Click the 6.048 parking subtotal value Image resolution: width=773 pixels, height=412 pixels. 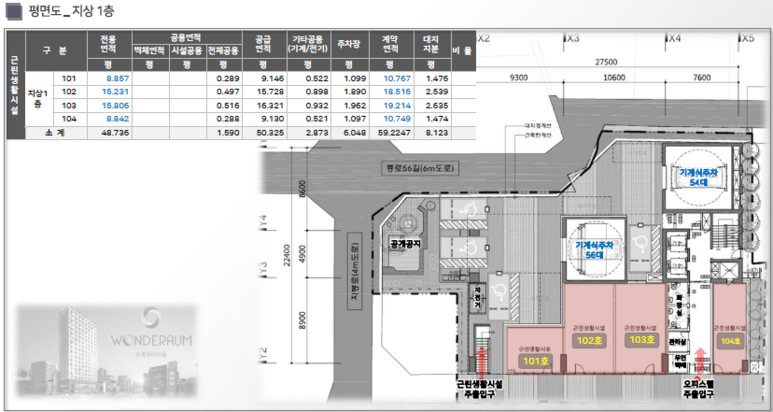354,133
